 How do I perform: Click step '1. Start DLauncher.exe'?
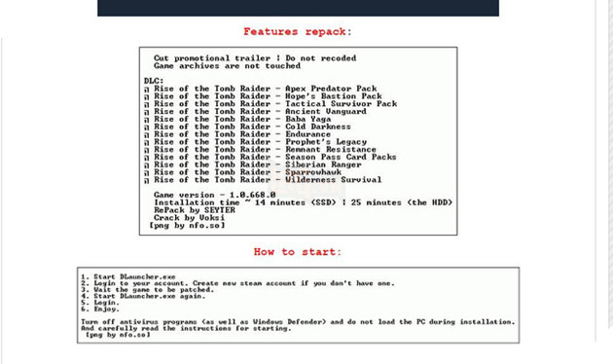[x=128, y=276]
